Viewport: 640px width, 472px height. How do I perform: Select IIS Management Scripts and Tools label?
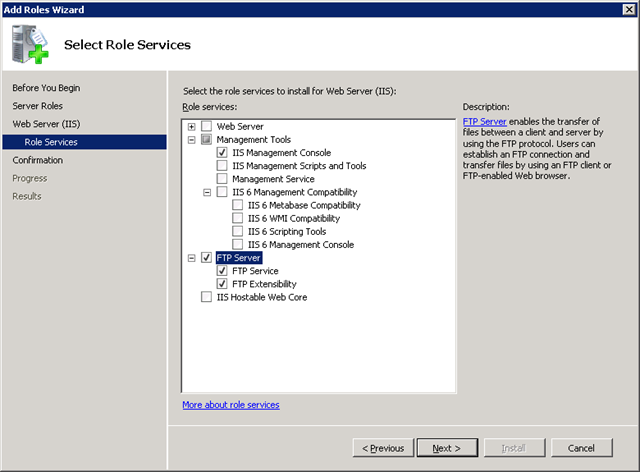tap(299, 165)
